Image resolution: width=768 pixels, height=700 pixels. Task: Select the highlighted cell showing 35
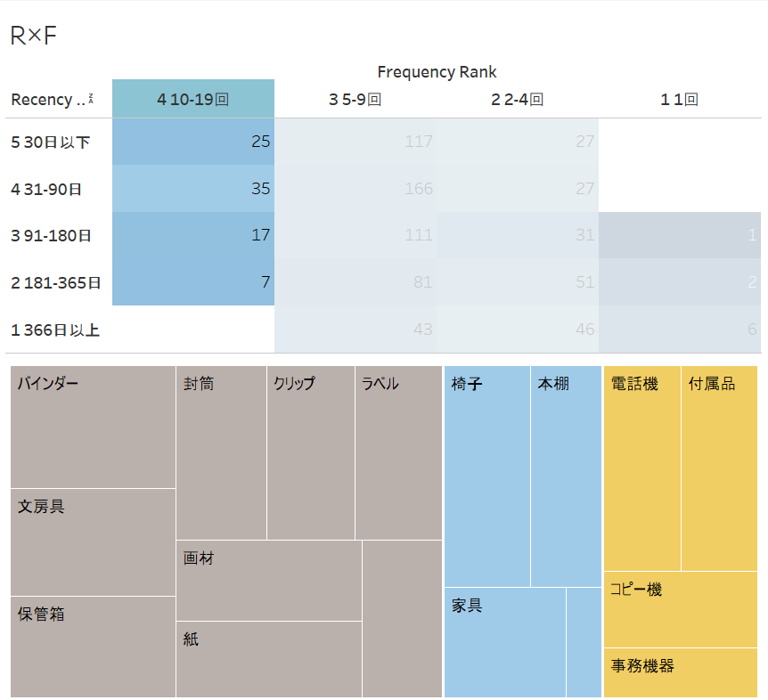coord(193,189)
